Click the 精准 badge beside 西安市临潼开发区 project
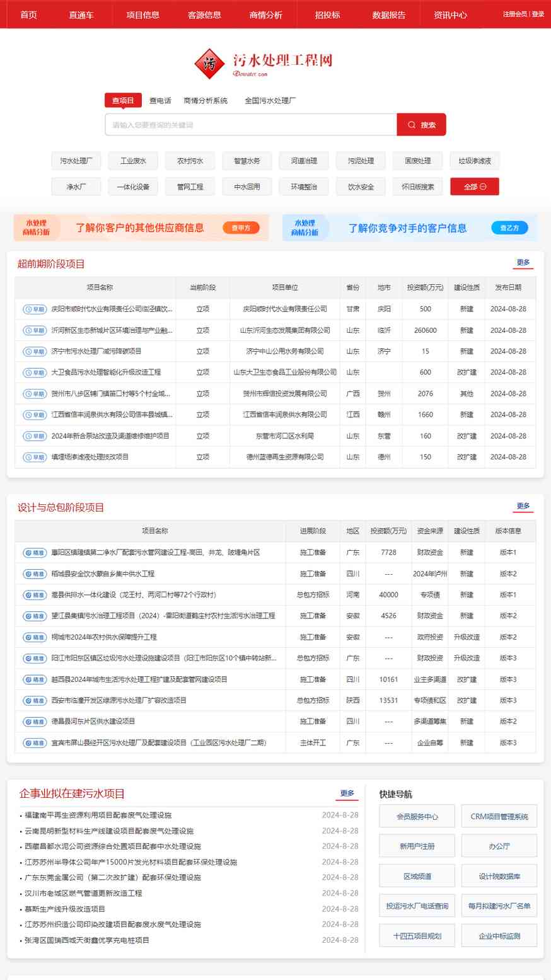 pos(35,700)
